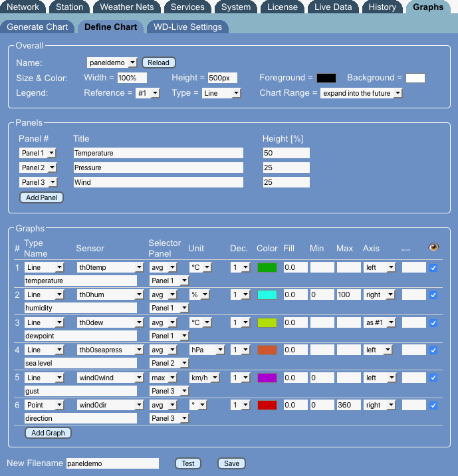Image resolution: width=458 pixels, height=476 pixels.
Task: Open the Services tab
Action: [x=187, y=7]
